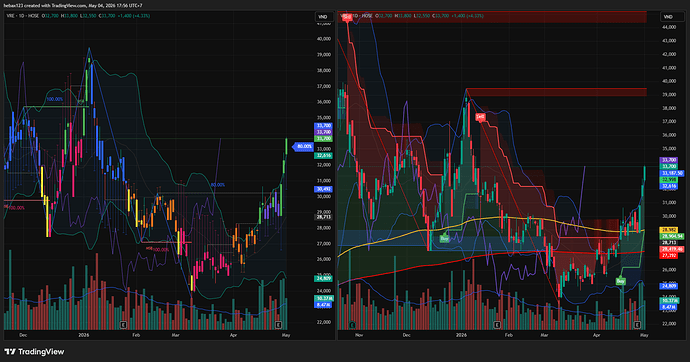Screen dimensions: 690x362
Task: Click the TradingView logo at bottom
Action: click(34, 351)
